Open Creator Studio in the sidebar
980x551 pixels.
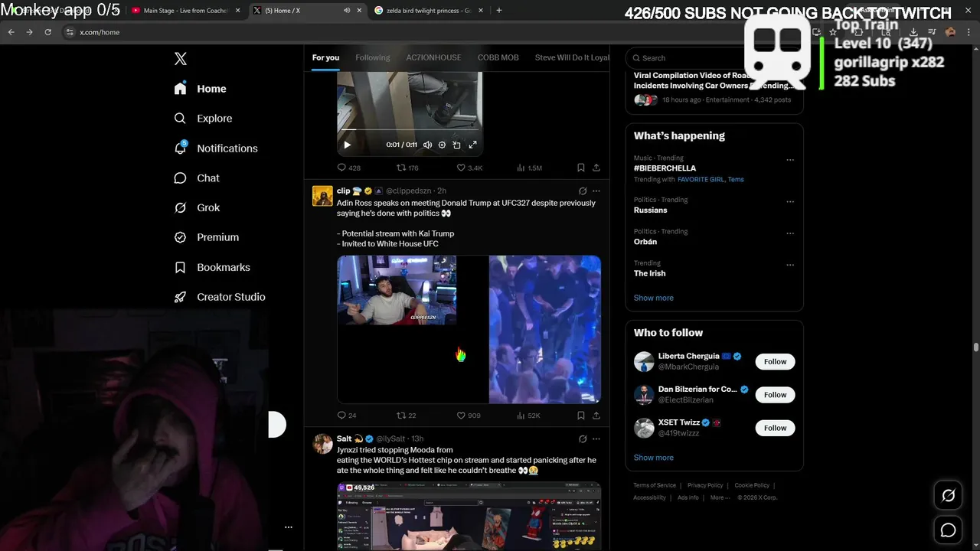(220, 297)
